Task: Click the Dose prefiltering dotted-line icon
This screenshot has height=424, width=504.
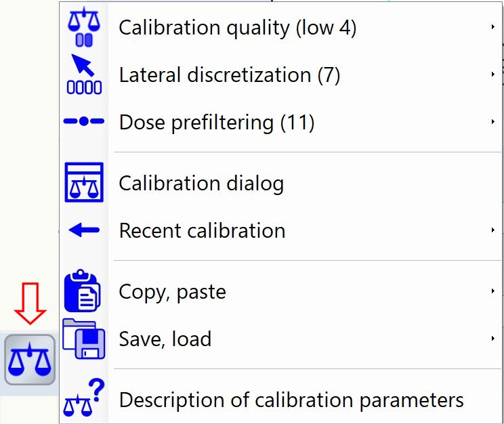Action: (x=84, y=122)
